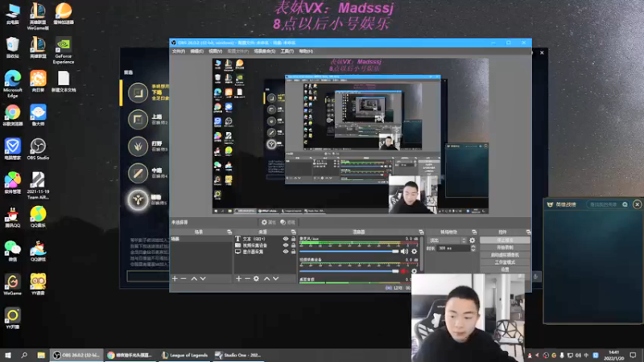Launch OBS Studio from desktop shortcut
The height and width of the screenshot is (362, 644).
[38, 150]
